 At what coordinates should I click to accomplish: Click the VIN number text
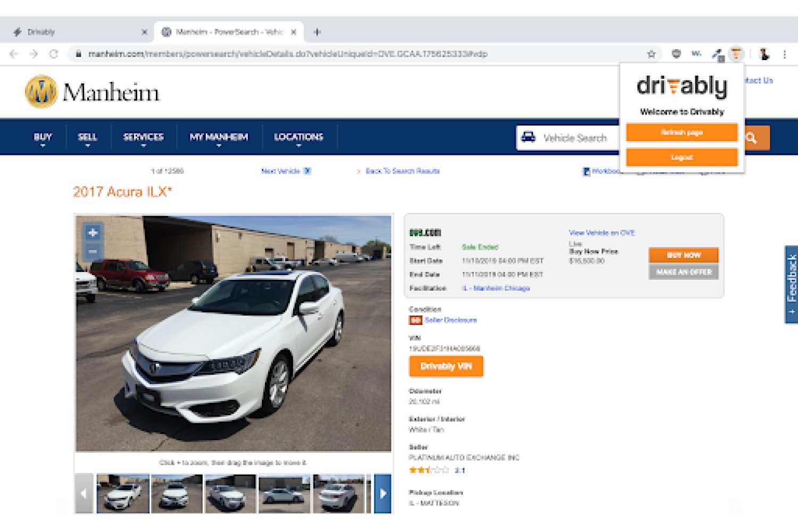pos(444,348)
